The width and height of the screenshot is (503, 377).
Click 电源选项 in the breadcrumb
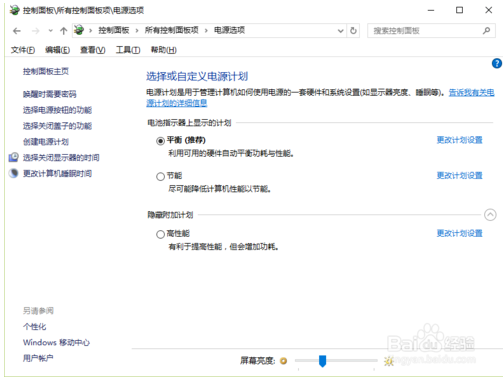coord(229,31)
